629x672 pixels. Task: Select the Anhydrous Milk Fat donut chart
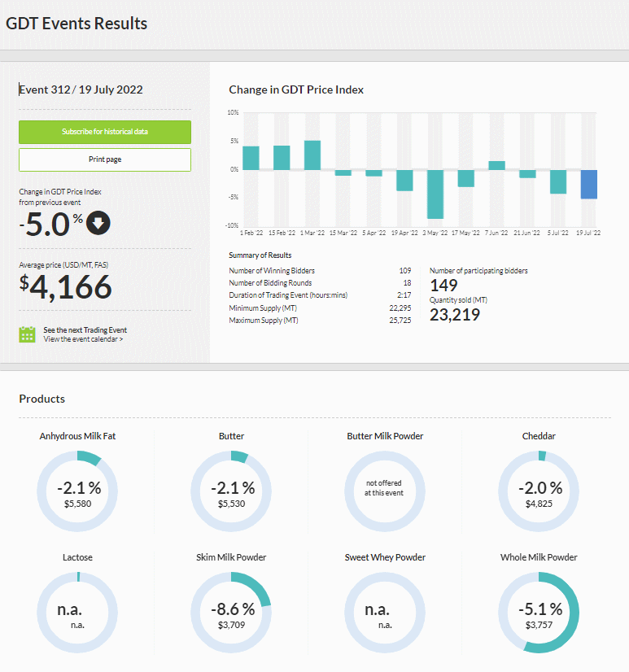pyautogui.click(x=77, y=491)
